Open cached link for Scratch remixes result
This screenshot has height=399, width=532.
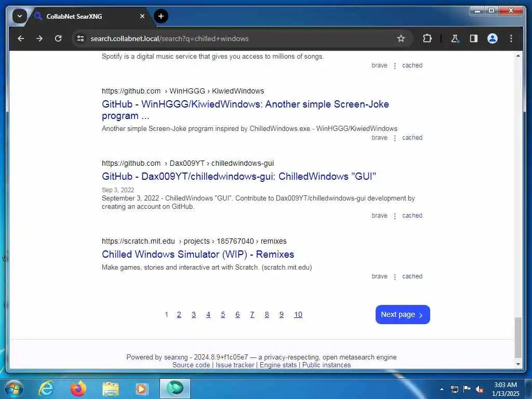click(x=412, y=276)
